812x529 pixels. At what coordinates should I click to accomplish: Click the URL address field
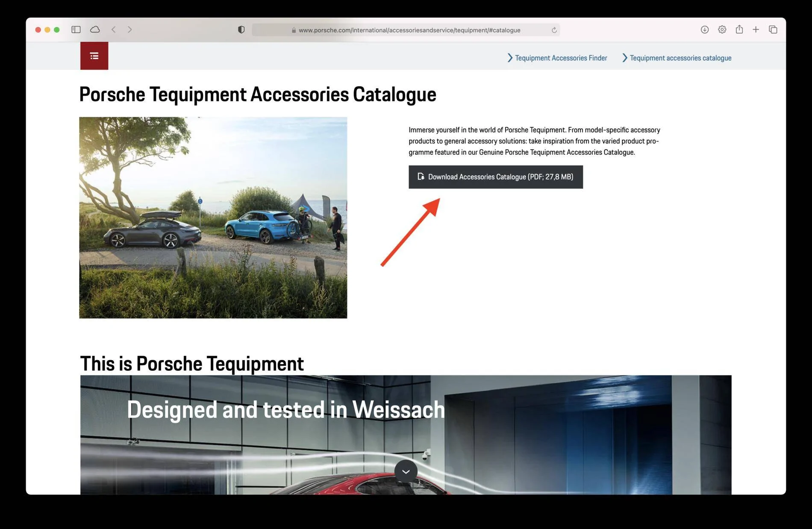click(x=406, y=30)
